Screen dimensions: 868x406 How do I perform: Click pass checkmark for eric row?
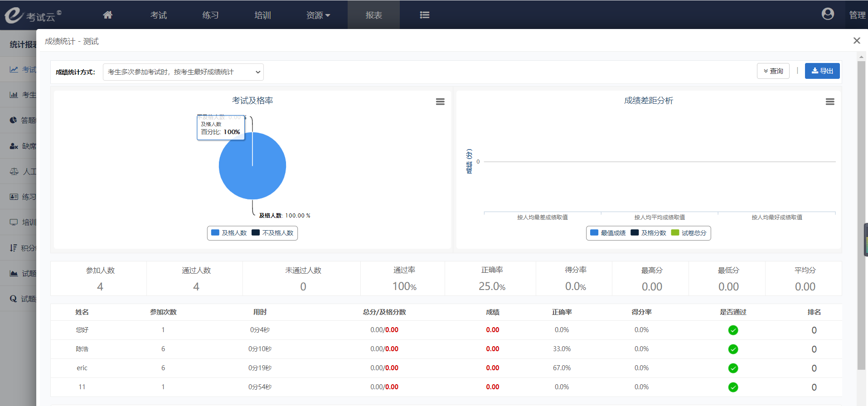(733, 368)
